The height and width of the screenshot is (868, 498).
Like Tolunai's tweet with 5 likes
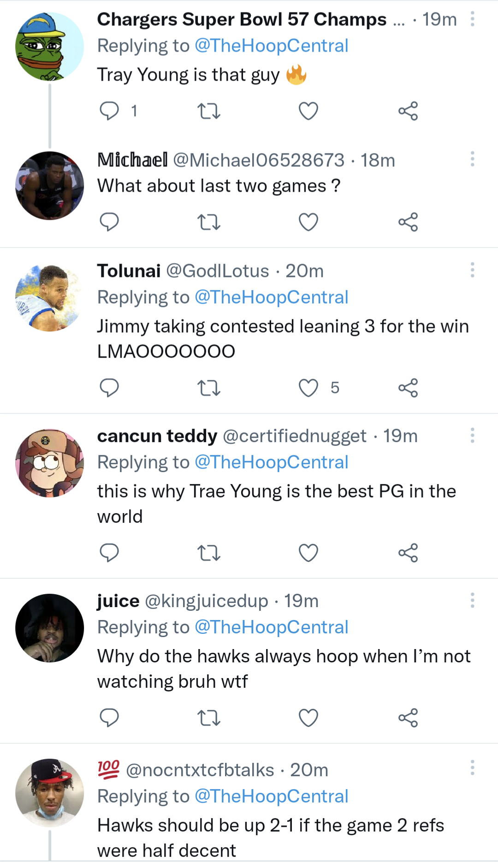(308, 388)
